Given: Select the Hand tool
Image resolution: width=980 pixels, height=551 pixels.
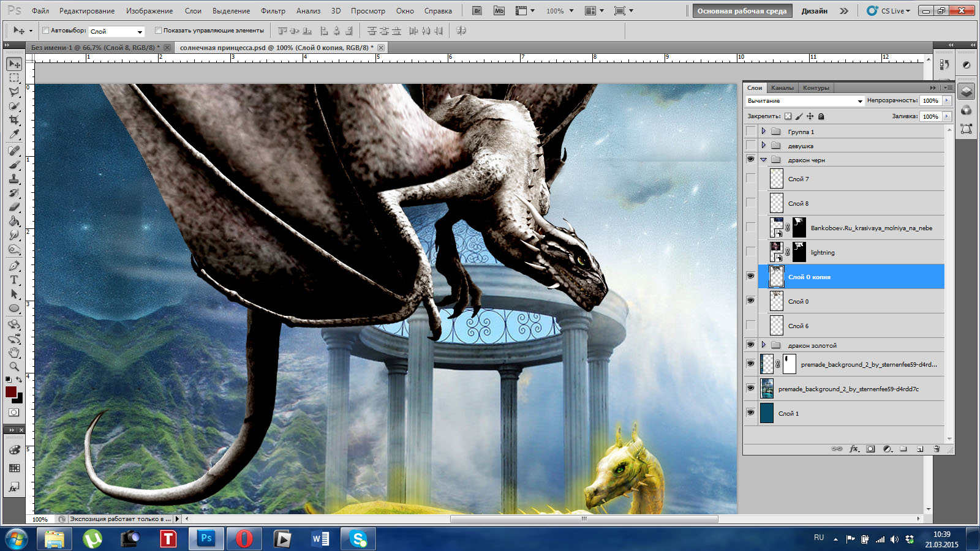Looking at the screenshot, I should point(14,353).
